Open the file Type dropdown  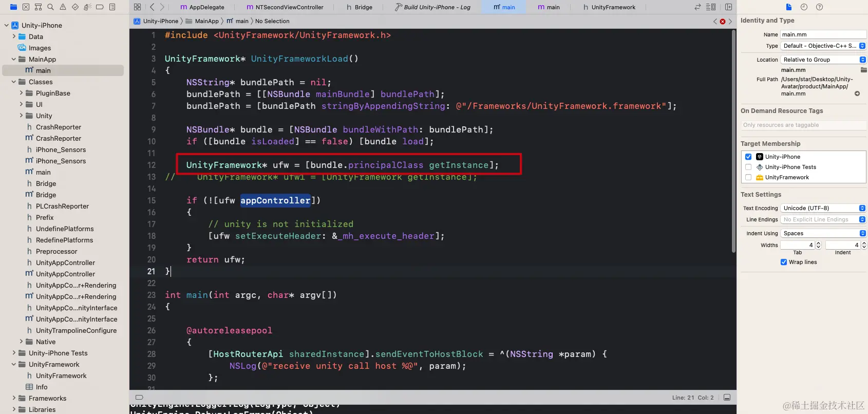pos(823,46)
